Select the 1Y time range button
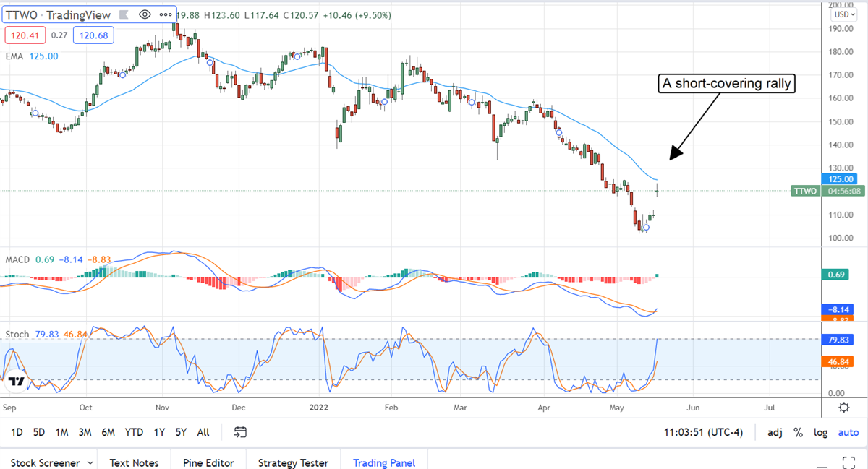This screenshot has height=469, width=868. [159, 432]
